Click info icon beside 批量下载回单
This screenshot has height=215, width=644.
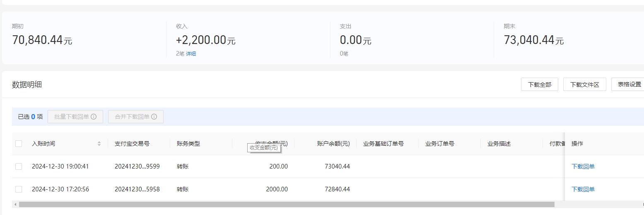coord(94,117)
